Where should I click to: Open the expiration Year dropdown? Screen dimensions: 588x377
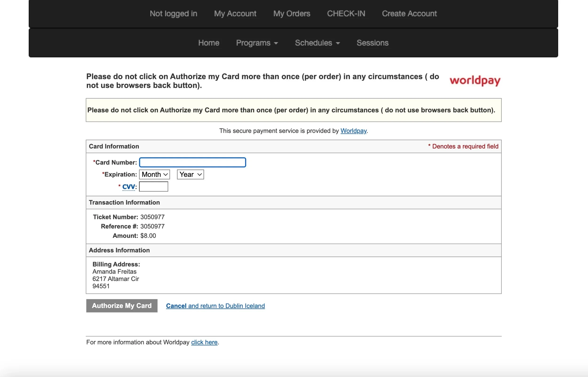(x=190, y=175)
